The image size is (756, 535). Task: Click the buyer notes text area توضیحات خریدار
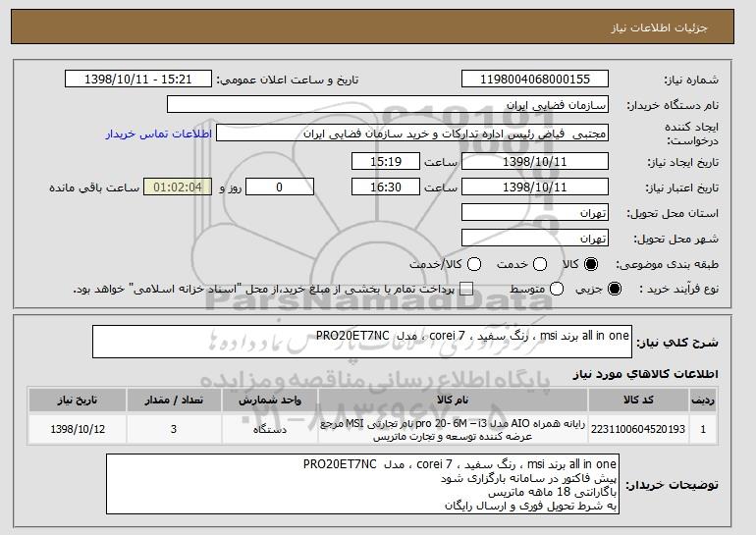point(362,484)
